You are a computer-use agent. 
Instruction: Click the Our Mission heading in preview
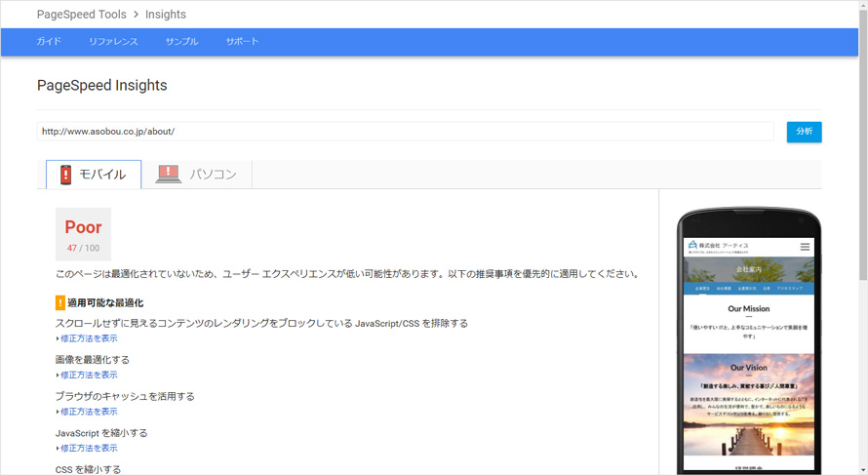[748, 309]
